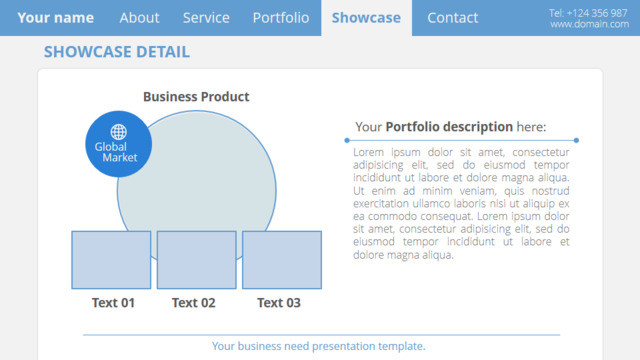Click the Your business need presentation template text

318,346
